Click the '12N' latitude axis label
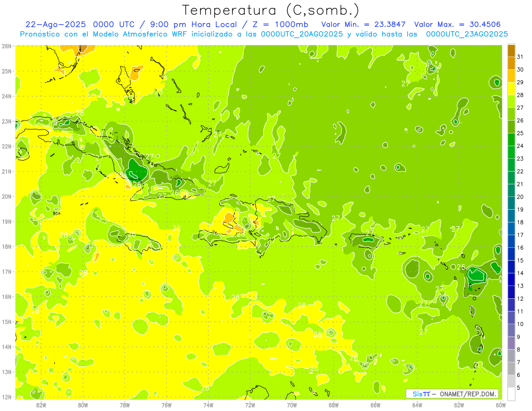The height and width of the screenshot is (411, 532). (6, 397)
